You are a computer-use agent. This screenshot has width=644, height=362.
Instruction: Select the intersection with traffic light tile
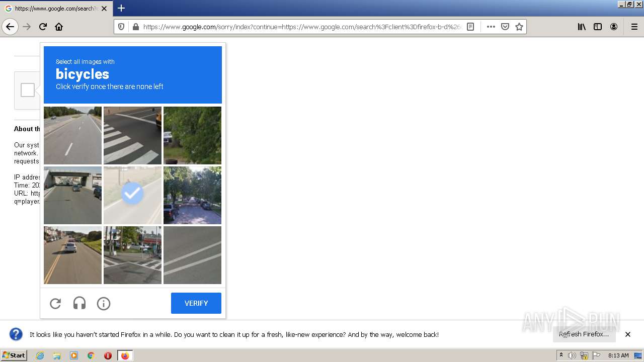[x=132, y=255]
